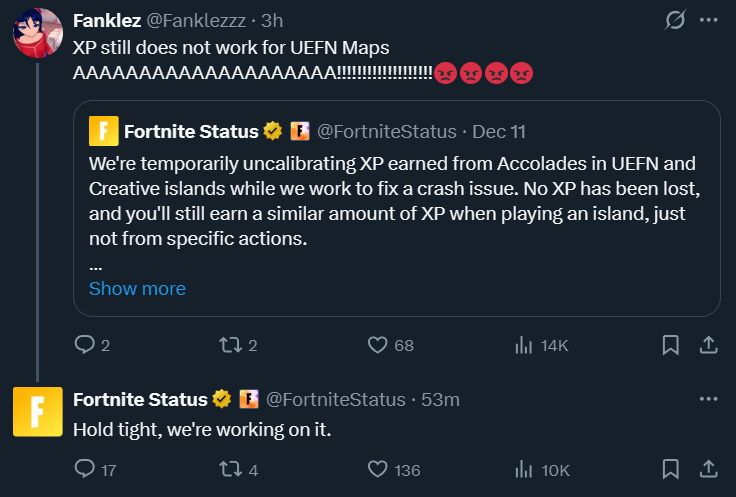View analytics for the 10K views reply

point(523,469)
